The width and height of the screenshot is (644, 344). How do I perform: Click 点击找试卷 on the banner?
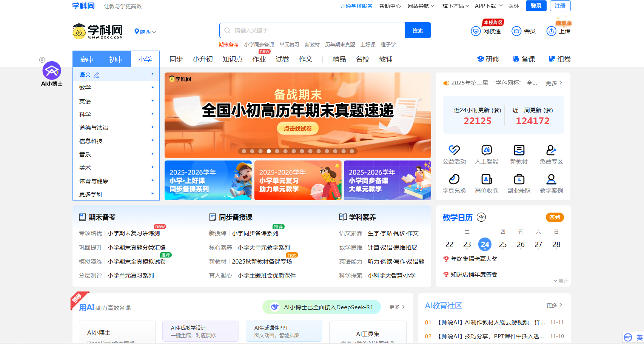[298, 128]
